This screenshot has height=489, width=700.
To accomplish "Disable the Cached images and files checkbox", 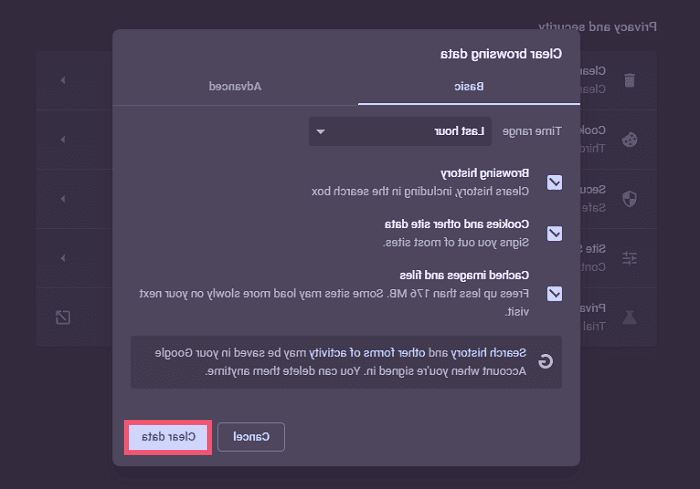I will (x=555, y=293).
